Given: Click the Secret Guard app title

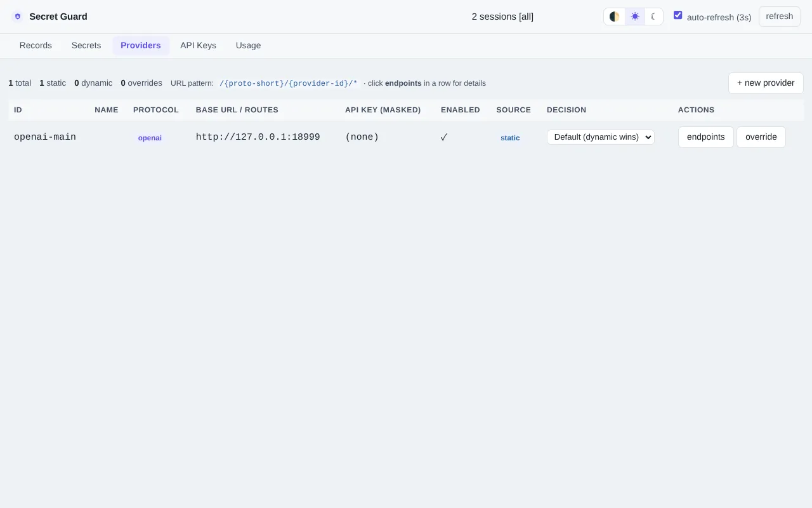Looking at the screenshot, I should tap(58, 17).
